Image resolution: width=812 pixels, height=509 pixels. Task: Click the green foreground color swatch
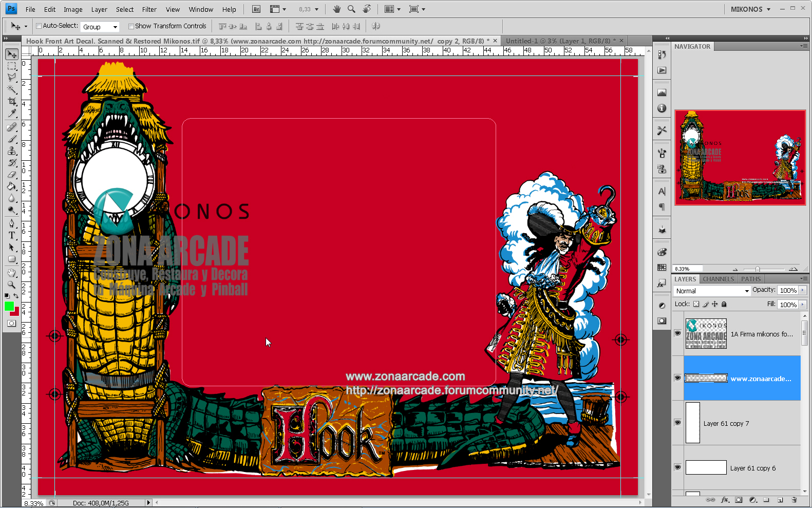click(x=9, y=306)
